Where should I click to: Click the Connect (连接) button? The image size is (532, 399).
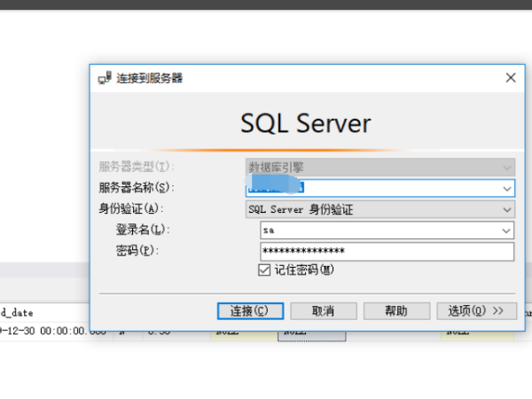click(x=250, y=311)
